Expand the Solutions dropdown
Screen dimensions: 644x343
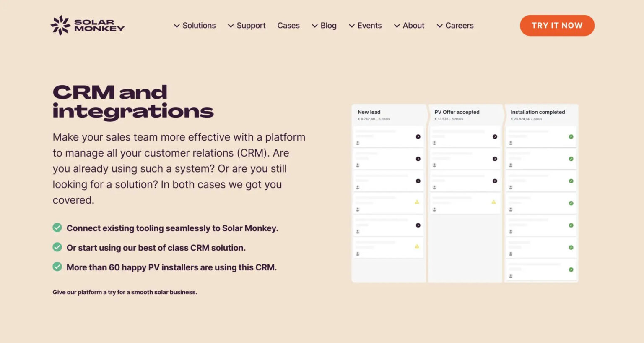point(199,26)
